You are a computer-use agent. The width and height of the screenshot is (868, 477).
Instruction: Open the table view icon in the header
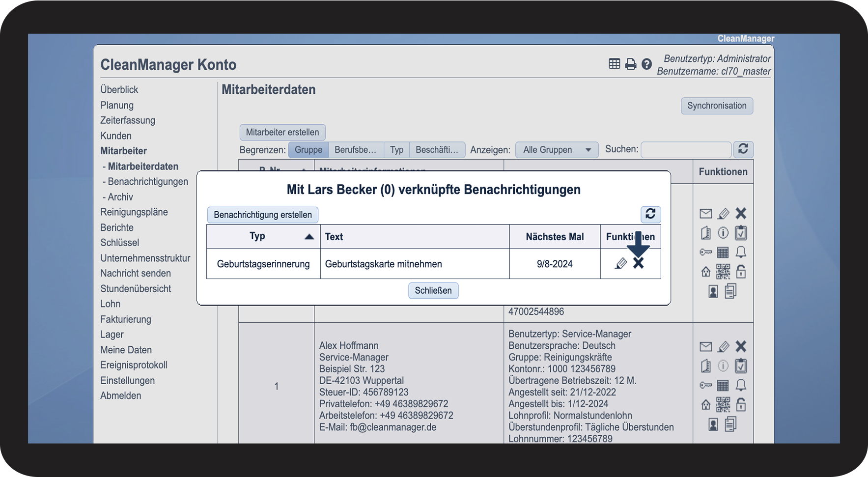point(614,64)
